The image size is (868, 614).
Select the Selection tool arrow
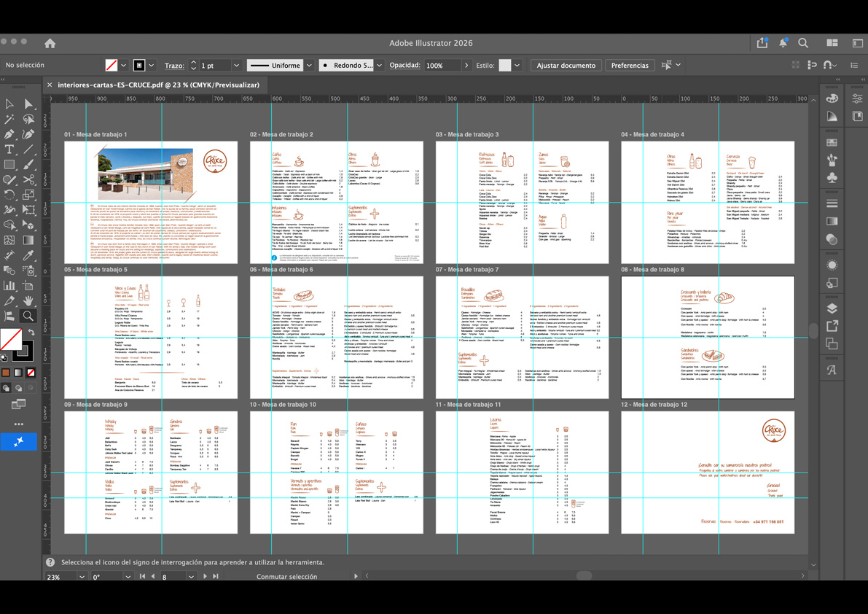[x=9, y=104]
